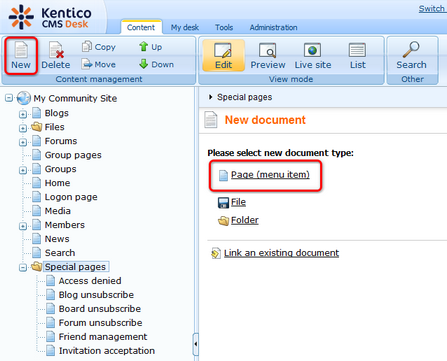Image resolution: width=447 pixels, height=361 pixels.
Task: Click the File document type link
Action: (238, 202)
